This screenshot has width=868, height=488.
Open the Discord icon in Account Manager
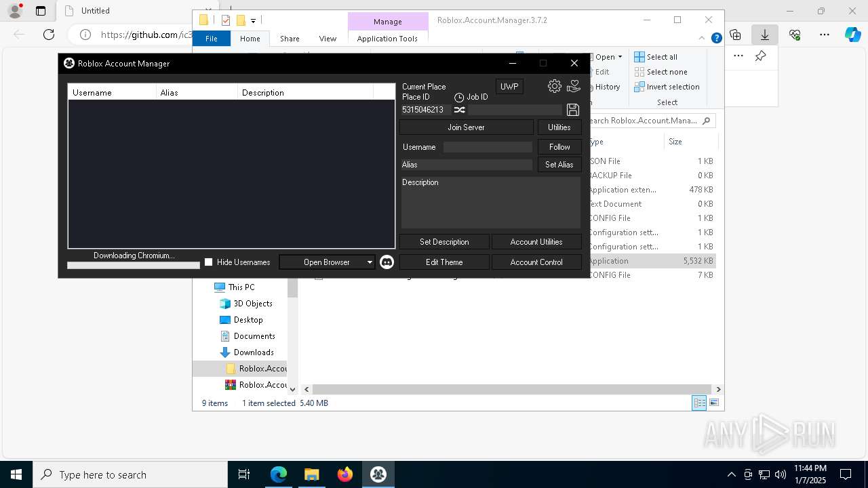click(x=387, y=262)
